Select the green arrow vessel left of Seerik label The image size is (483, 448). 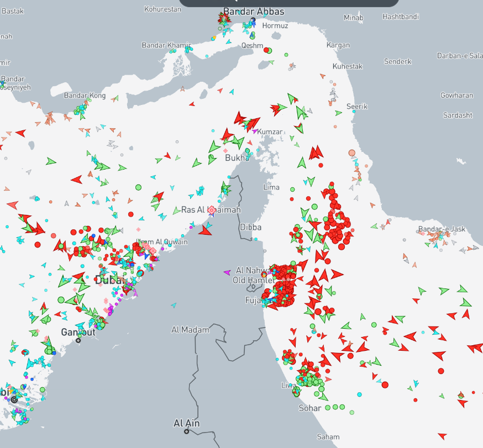[x=338, y=113]
